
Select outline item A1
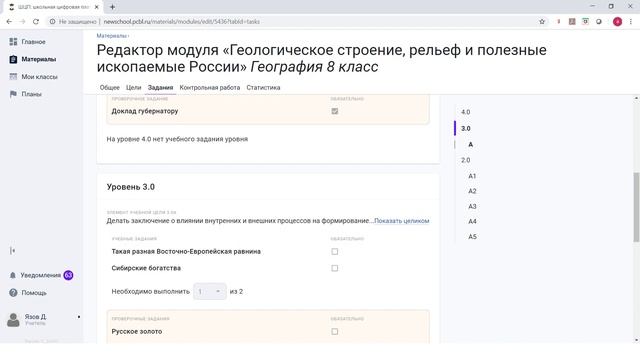(472, 176)
